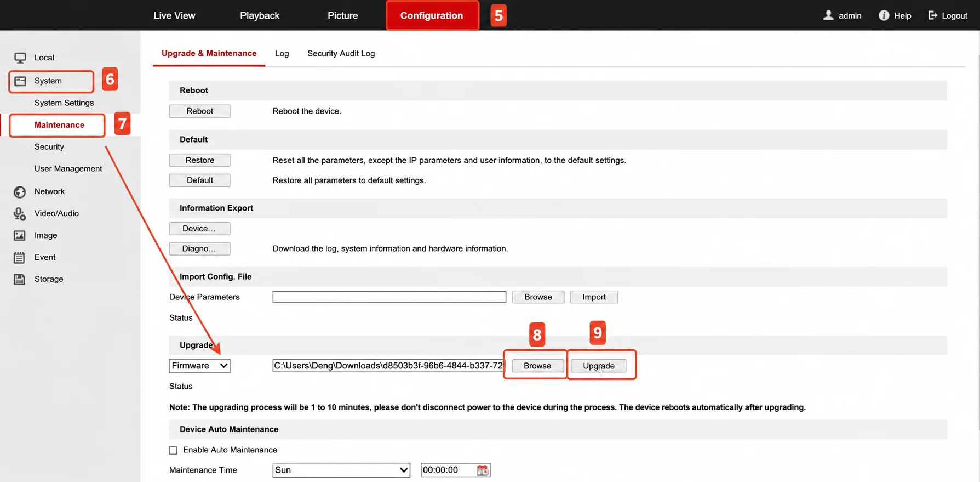Open Image section in sidebar
The height and width of the screenshot is (482, 980).
click(45, 235)
